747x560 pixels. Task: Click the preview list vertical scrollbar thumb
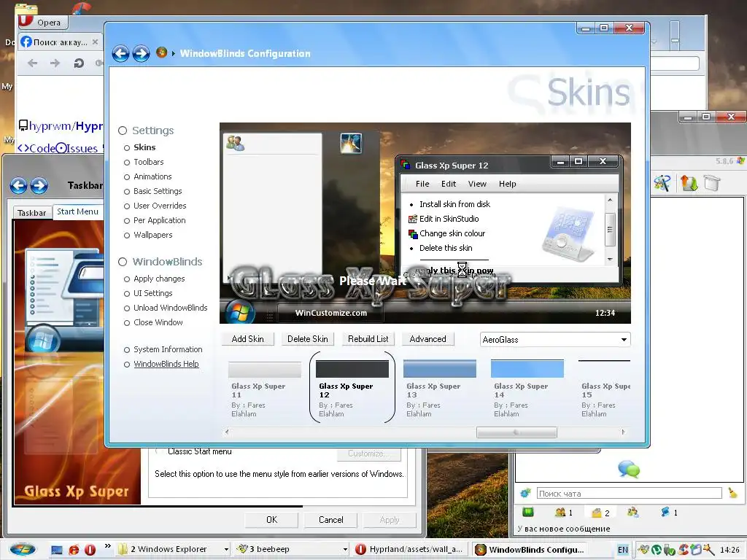(x=611, y=230)
